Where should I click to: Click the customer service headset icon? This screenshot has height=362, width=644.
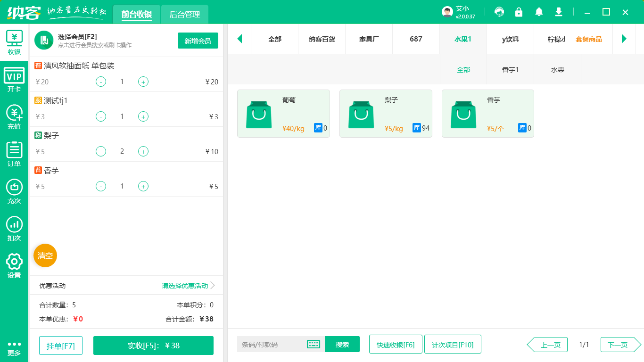tap(499, 12)
